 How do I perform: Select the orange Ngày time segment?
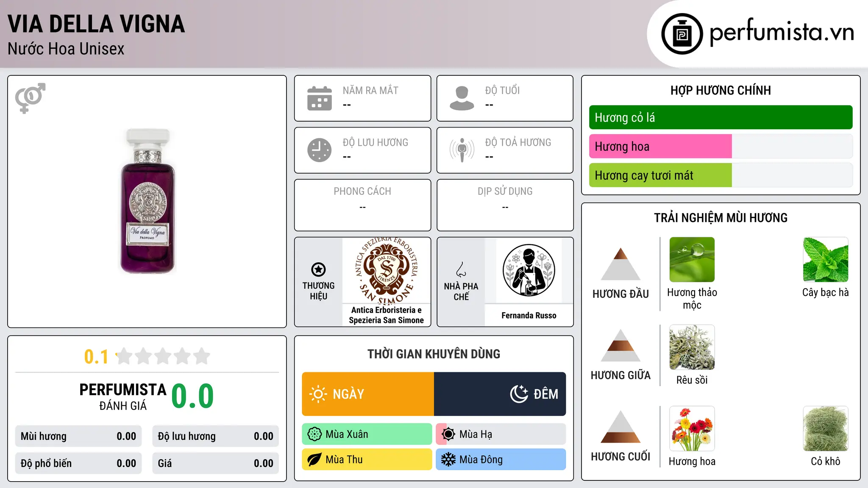coord(368,394)
